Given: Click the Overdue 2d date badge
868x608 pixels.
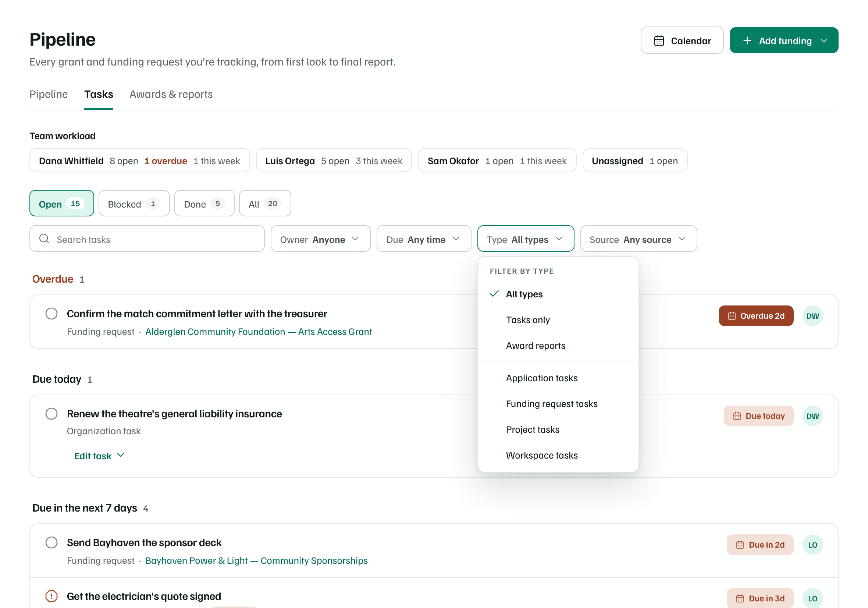Looking at the screenshot, I should pos(756,316).
